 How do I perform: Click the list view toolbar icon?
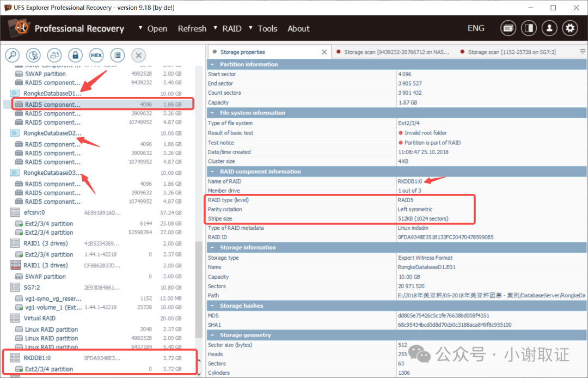point(118,56)
